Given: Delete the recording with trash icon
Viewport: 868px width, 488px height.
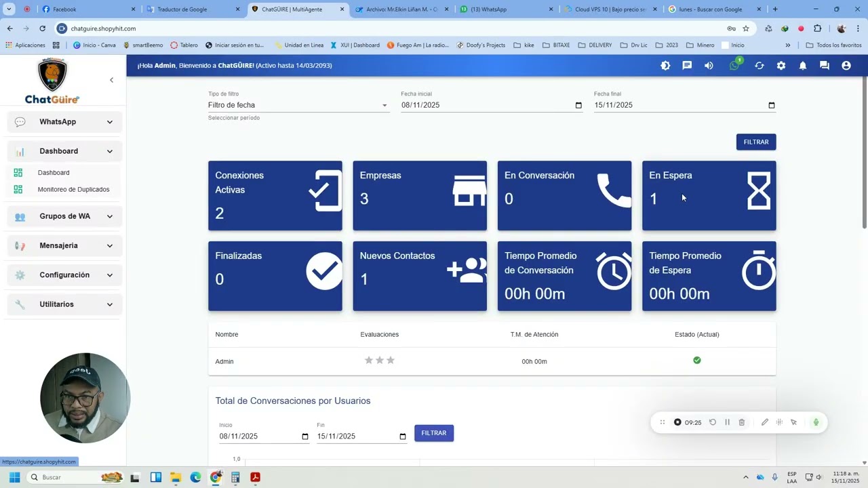Looking at the screenshot, I should tap(742, 422).
